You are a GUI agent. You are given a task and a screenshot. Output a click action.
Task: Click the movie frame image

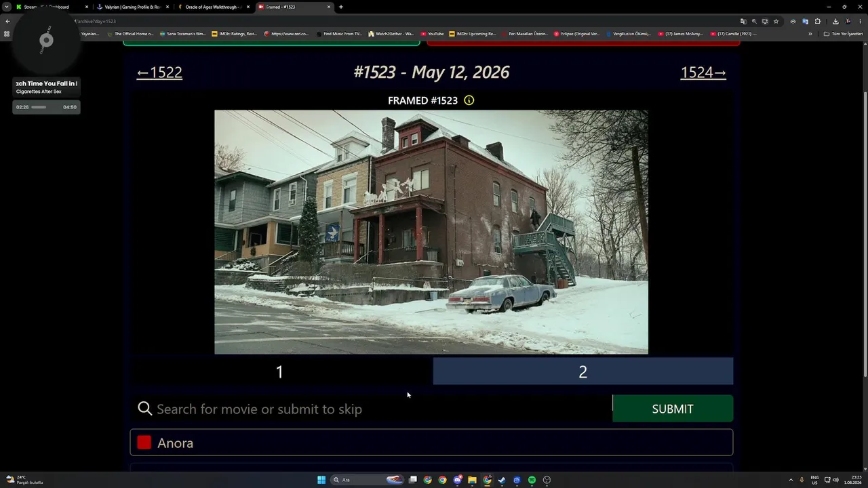431,232
